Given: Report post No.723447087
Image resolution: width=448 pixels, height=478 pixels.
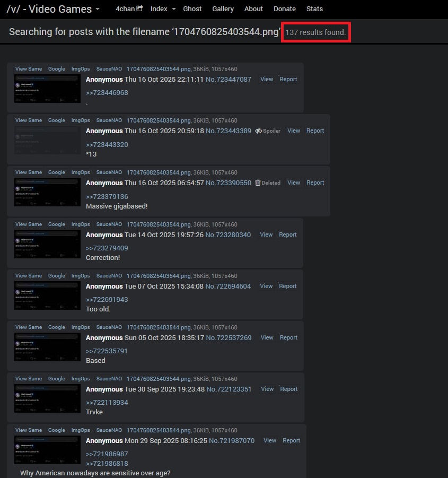Looking at the screenshot, I should tap(288, 79).
